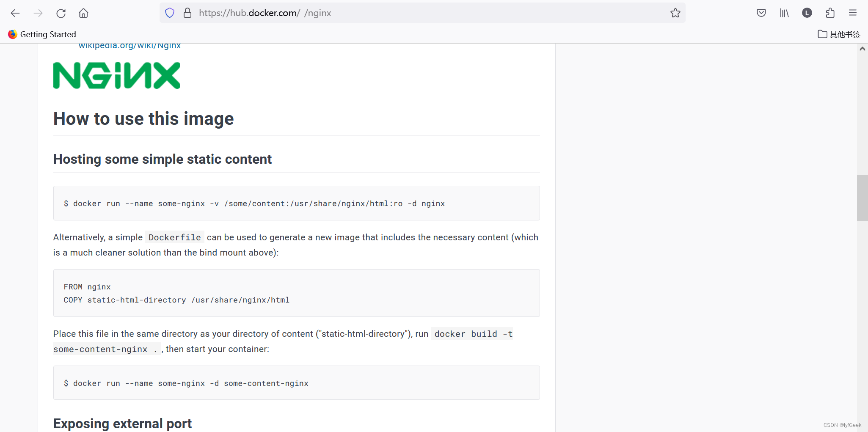Viewport: 868px width, 432px height.
Task: Open the Firefox account avatar
Action: pos(807,13)
